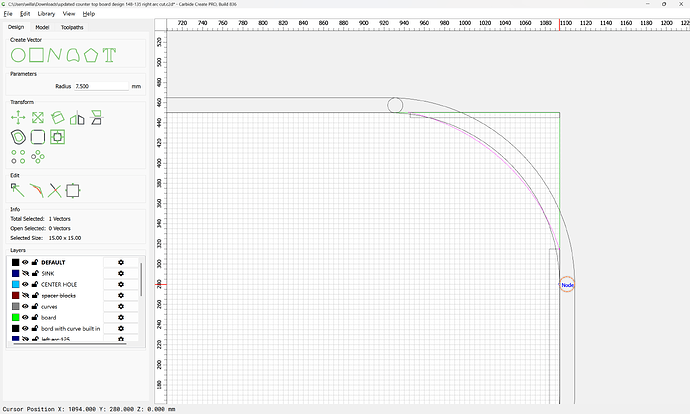Open settings gear for the curves layer

point(121,306)
